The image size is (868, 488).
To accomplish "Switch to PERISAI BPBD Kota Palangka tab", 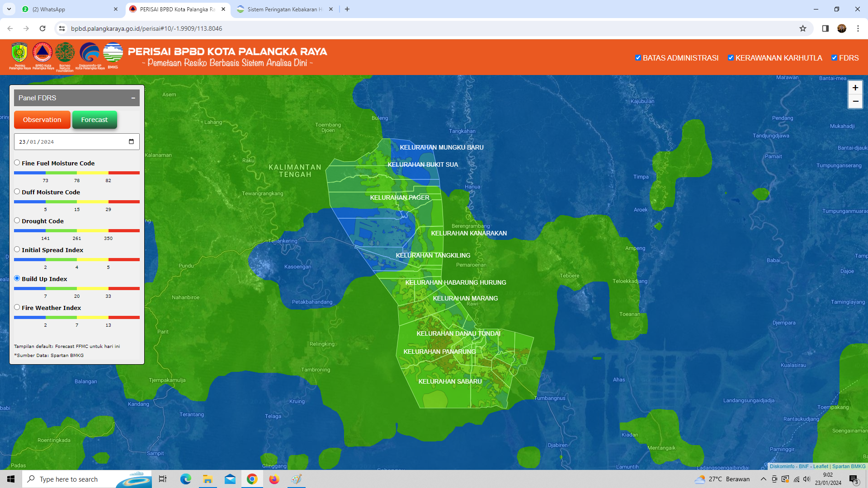I will tap(177, 9).
